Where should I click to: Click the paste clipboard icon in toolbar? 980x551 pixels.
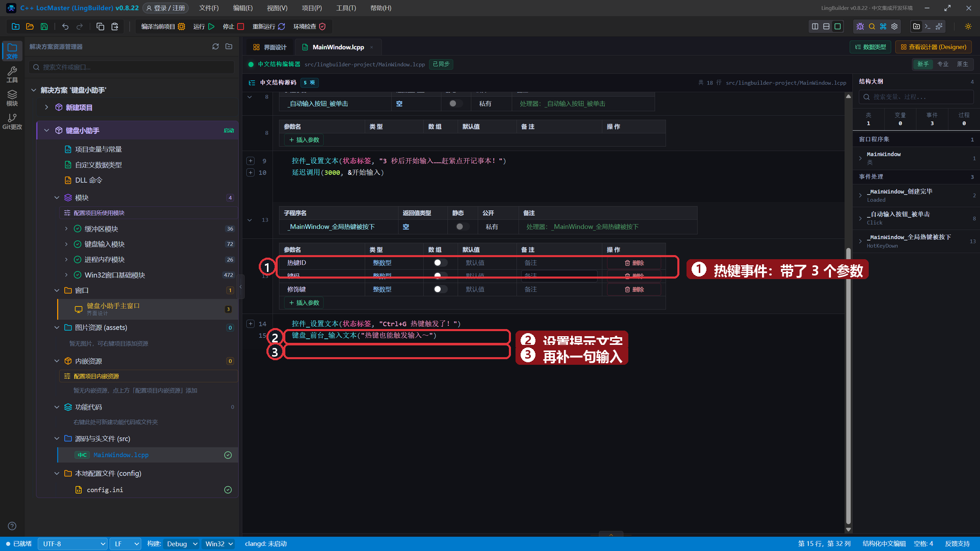[x=115, y=27]
